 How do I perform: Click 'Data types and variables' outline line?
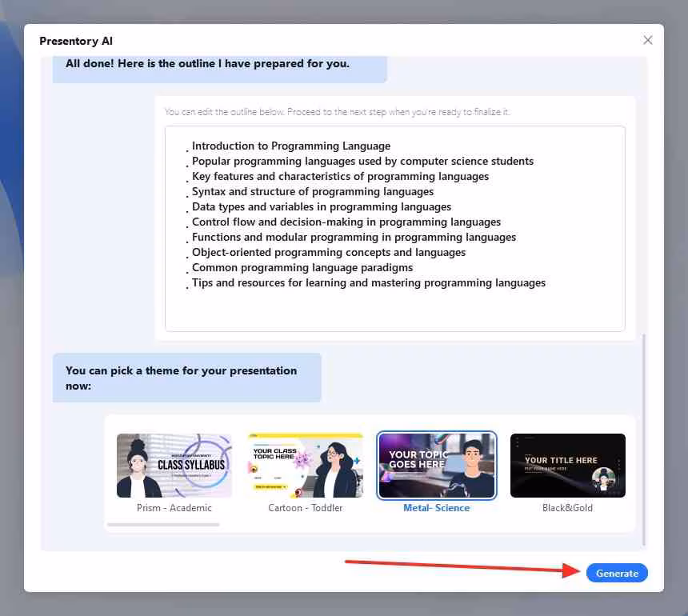coord(321,206)
